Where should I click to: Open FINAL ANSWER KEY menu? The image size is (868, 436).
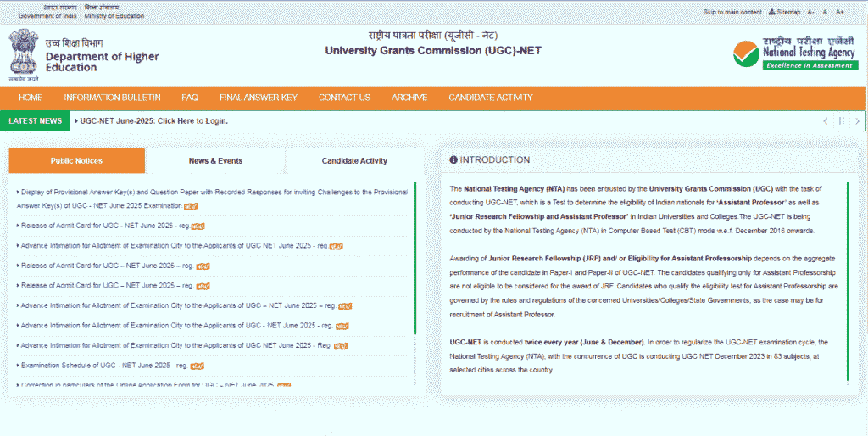(258, 98)
